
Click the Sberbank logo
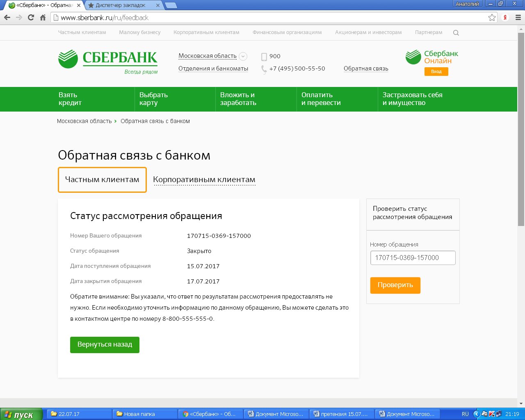(108, 62)
